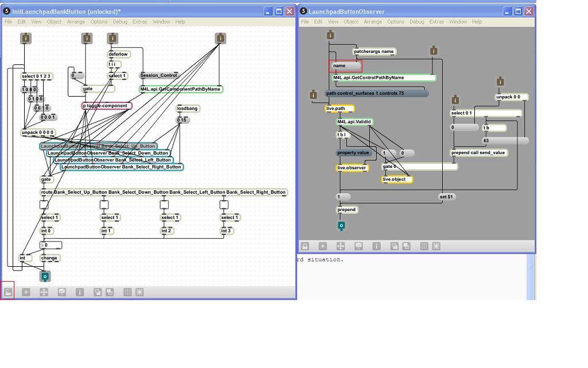588x368 pixels.
Task: Select the 'live.object' object
Action: pos(397,179)
